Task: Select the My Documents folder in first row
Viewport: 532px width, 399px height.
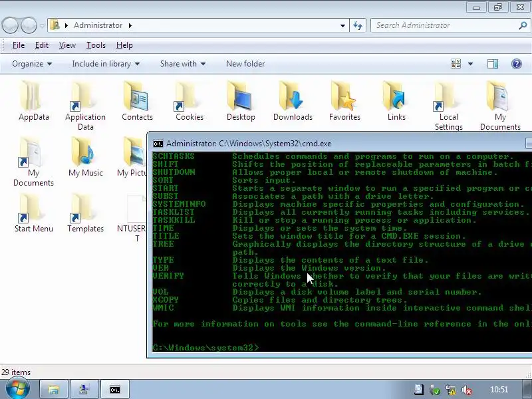Action: tap(500, 105)
